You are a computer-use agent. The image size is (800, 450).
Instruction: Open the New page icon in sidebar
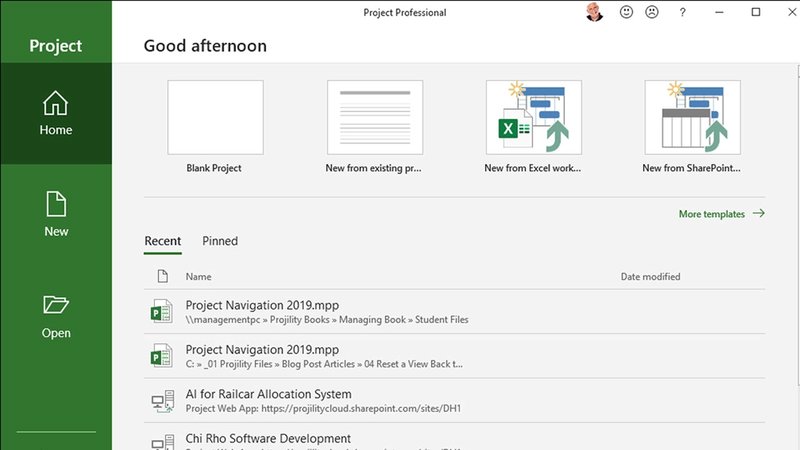(x=56, y=204)
